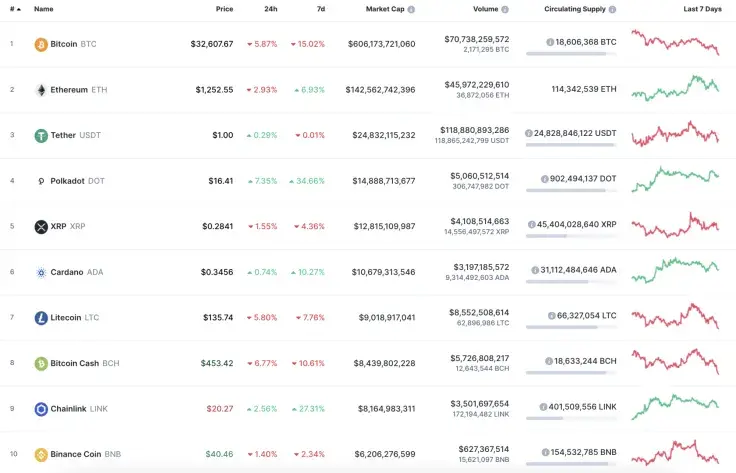Click Ethereum circulating supply 114,342,539 ETH
This screenshot has width=736, height=473.
point(584,89)
